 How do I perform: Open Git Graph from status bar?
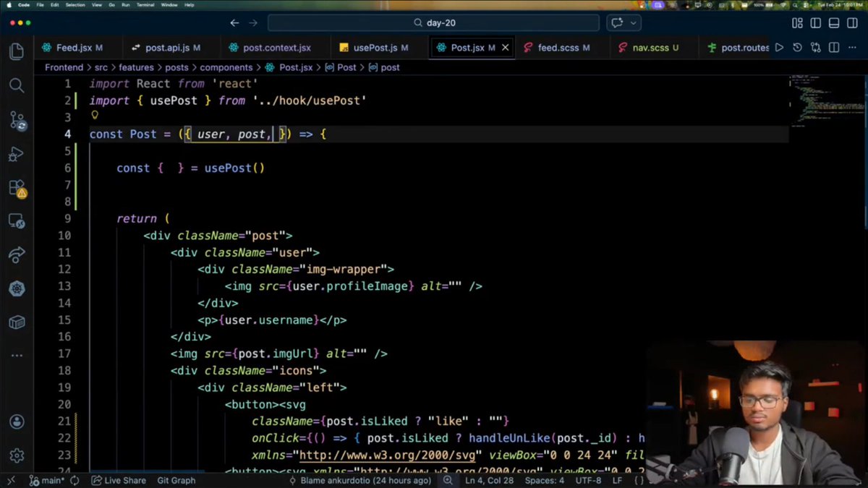coord(176,480)
